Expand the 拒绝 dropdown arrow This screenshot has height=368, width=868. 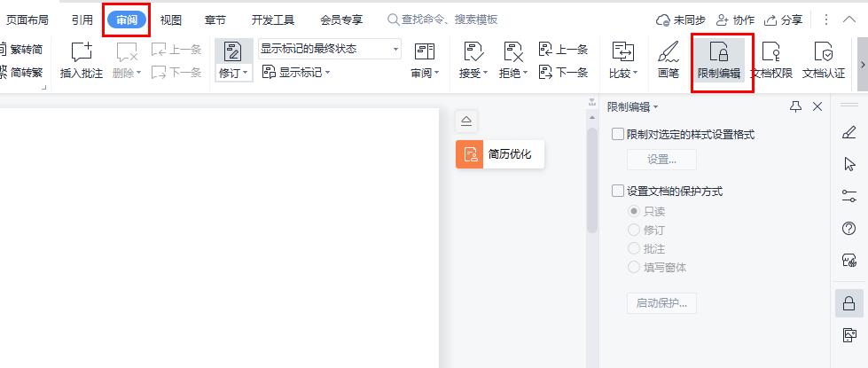[x=526, y=73]
